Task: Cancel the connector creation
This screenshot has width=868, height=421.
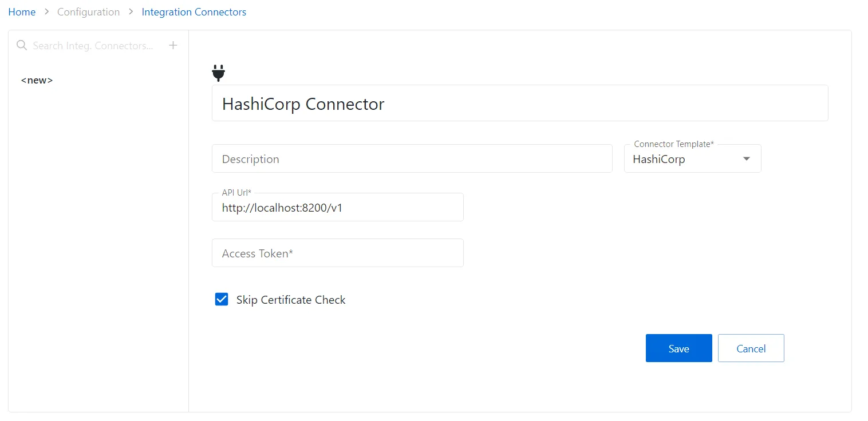Action: pos(751,348)
